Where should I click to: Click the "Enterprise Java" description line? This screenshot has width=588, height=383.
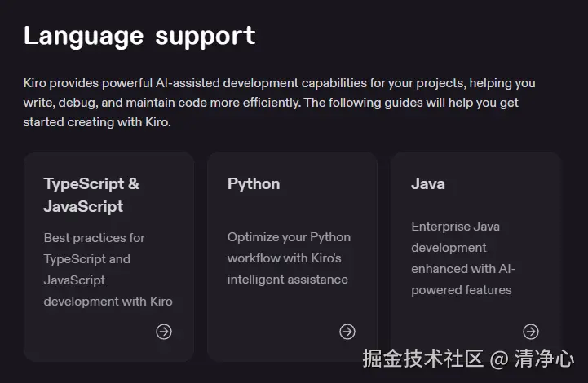(x=455, y=227)
